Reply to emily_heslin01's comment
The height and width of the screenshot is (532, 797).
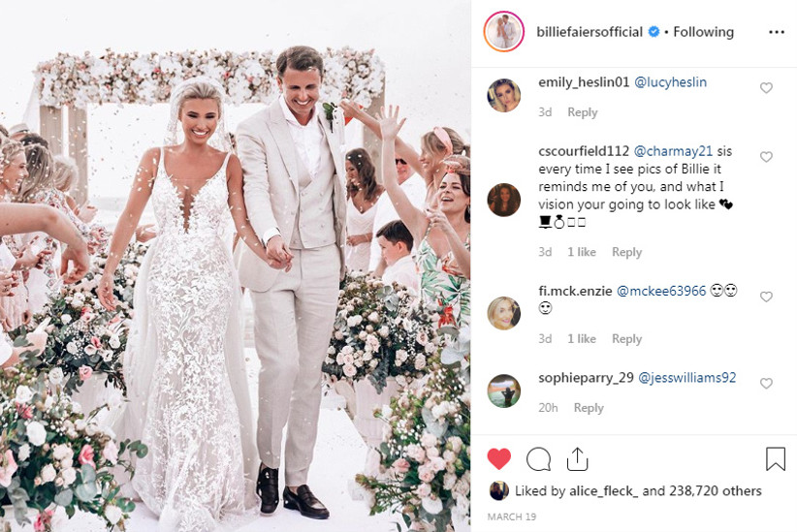pyautogui.click(x=583, y=112)
